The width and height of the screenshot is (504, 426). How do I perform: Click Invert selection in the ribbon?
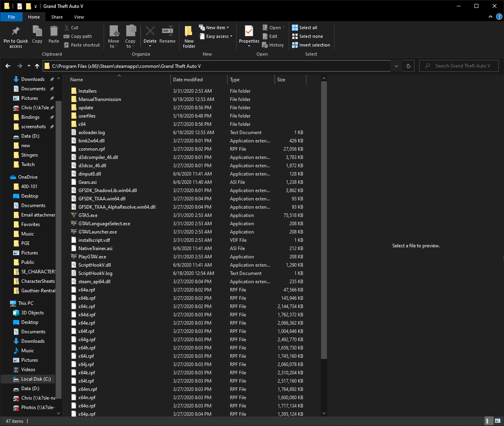click(x=311, y=45)
